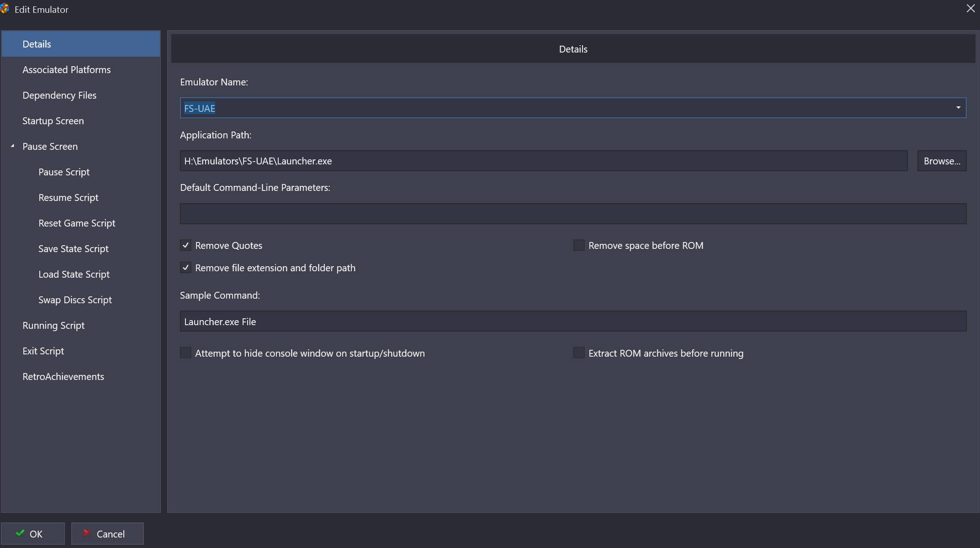Click the Application Path text field
980x548 pixels.
coord(544,161)
